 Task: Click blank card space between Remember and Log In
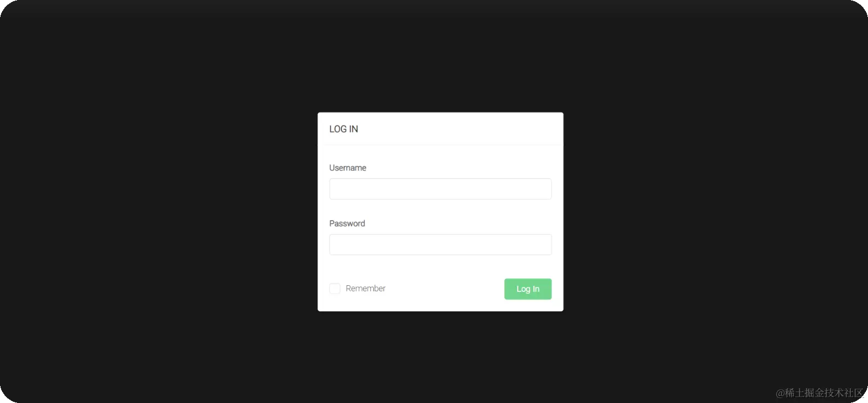pos(445,289)
